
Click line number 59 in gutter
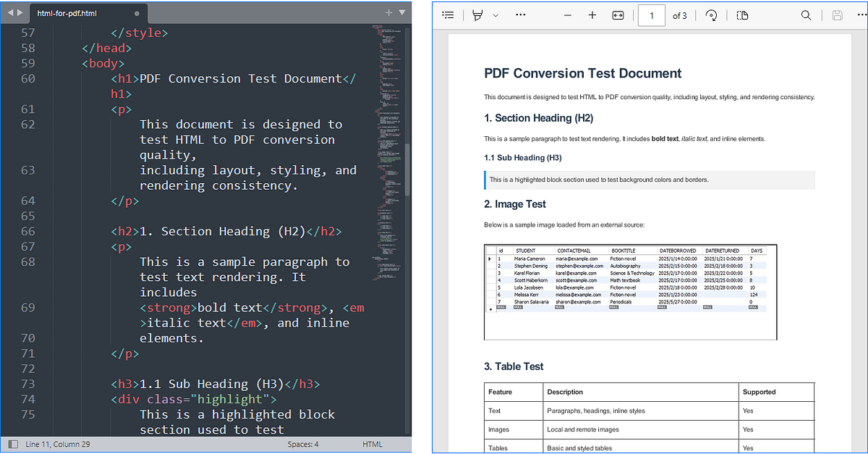pos(27,63)
